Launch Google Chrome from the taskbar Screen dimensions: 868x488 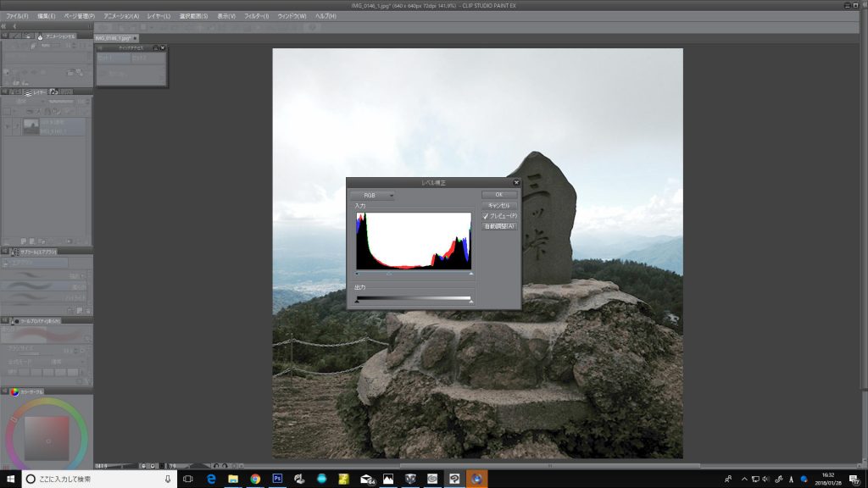pos(255,480)
